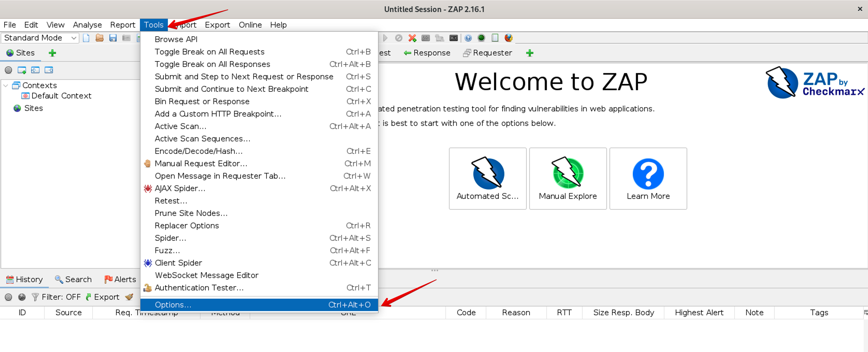The width and height of the screenshot is (868, 352).
Task: Click add custom HTTP breakpoint red X icon
Action: 412,38
